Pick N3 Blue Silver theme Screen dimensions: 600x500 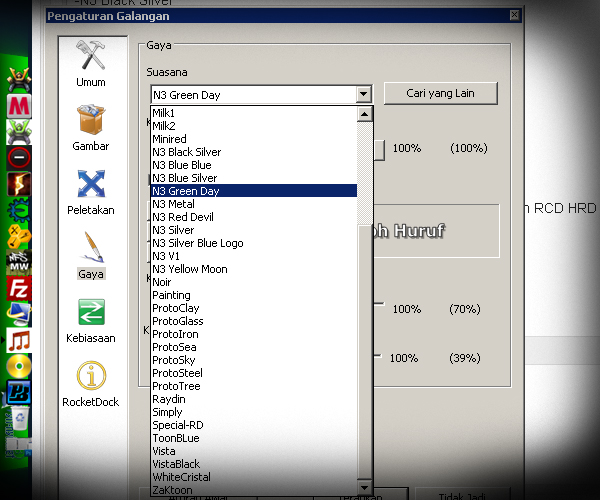254,178
